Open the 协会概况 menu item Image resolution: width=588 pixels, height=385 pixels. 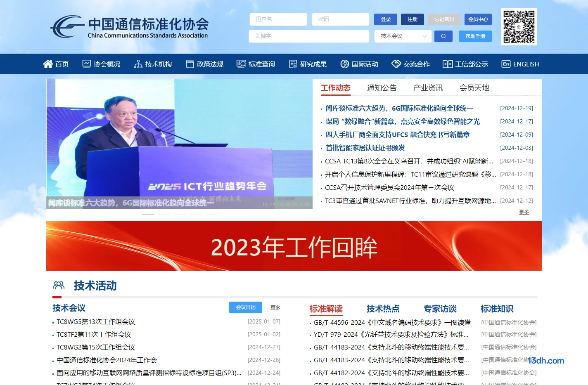[x=107, y=64]
